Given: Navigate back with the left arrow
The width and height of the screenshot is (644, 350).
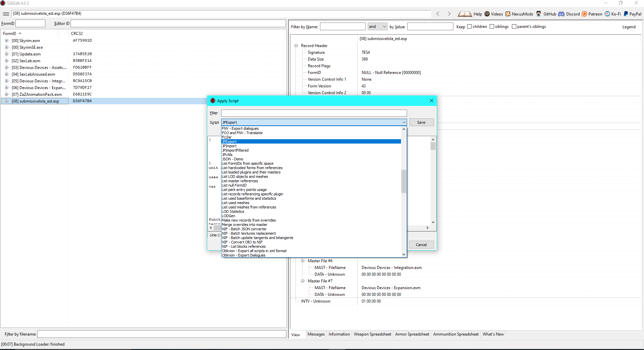Looking at the screenshot, I should click(438, 14).
